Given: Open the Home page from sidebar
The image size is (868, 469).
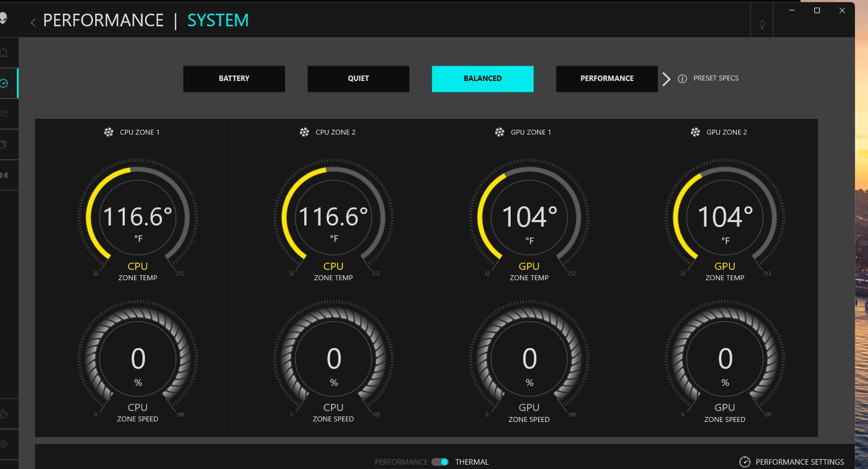Looking at the screenshot, I should (x=4, y=53).
